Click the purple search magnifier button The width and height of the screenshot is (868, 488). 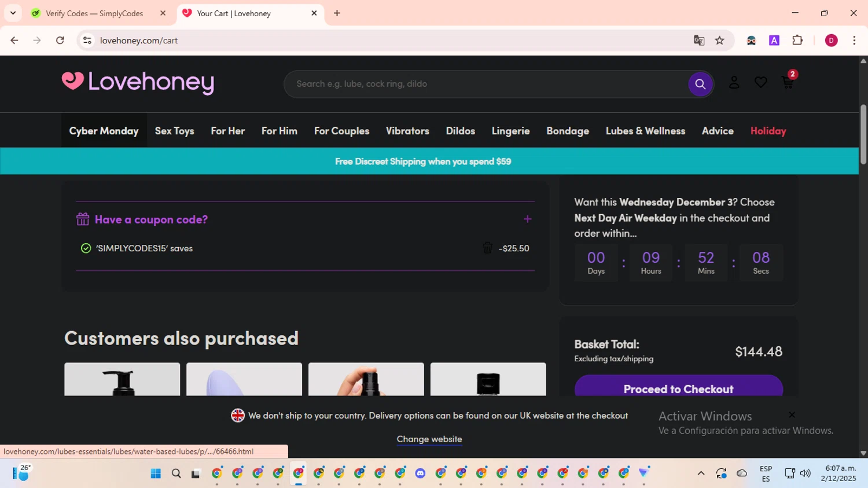[x=700, y=84]
